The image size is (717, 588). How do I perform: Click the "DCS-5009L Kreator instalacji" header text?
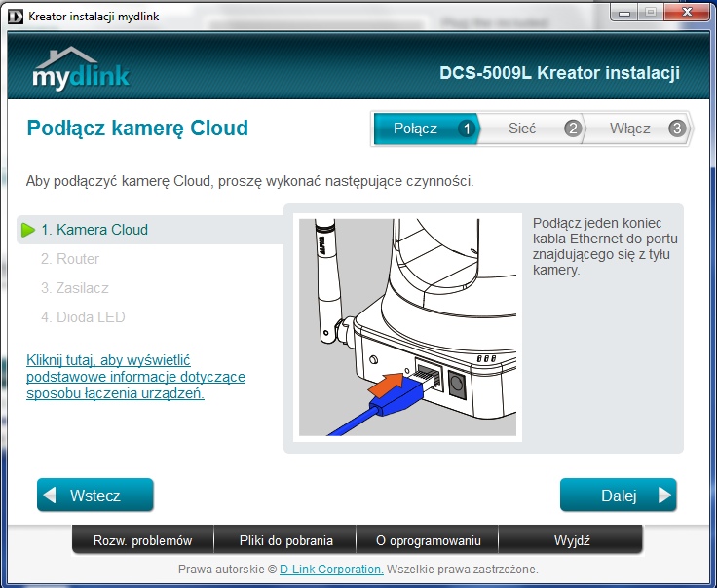[559, 73]
